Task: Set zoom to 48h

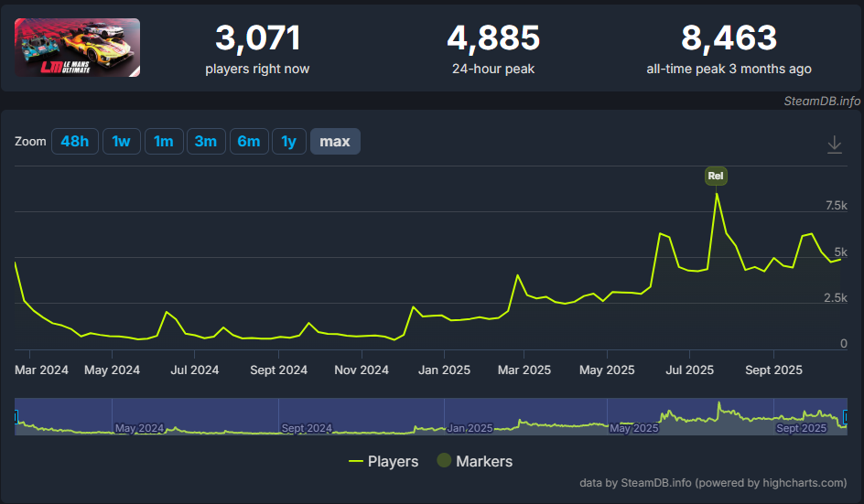Action: tap(75, 142)
